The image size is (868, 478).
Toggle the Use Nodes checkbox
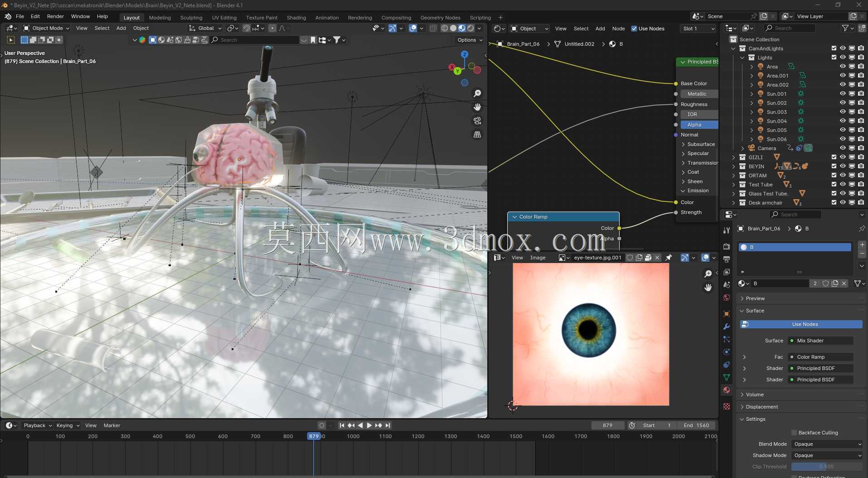[x=634, y=29]
